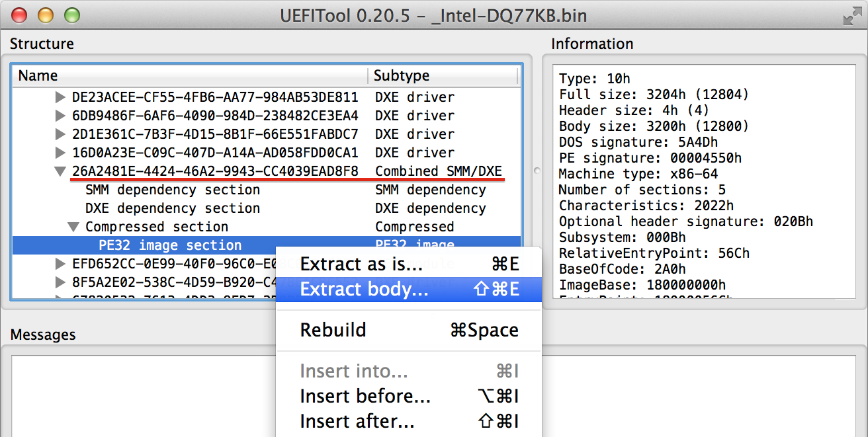Choose Insert before… menu entry
This screenshot has width=868, height=437.
(409, 396)
